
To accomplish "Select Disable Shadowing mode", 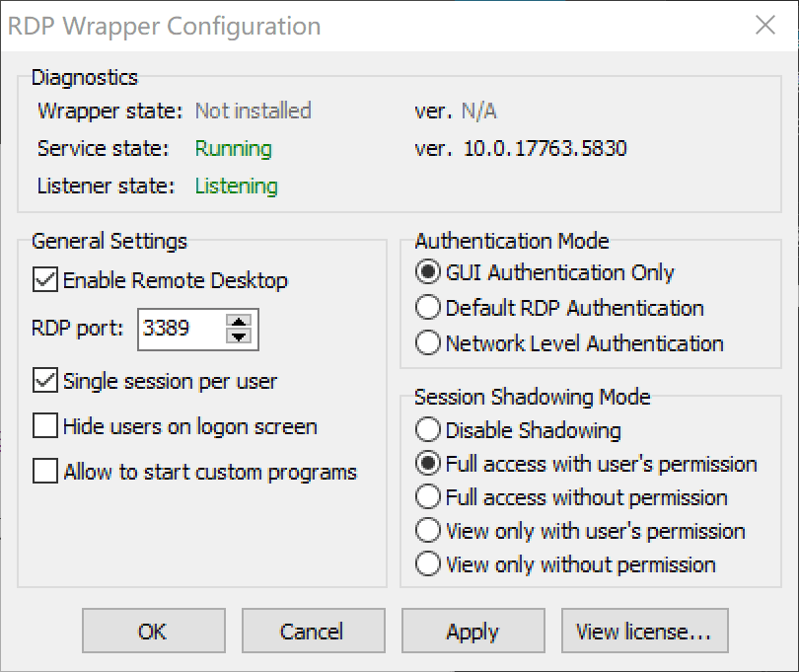I will click(427, 430).
